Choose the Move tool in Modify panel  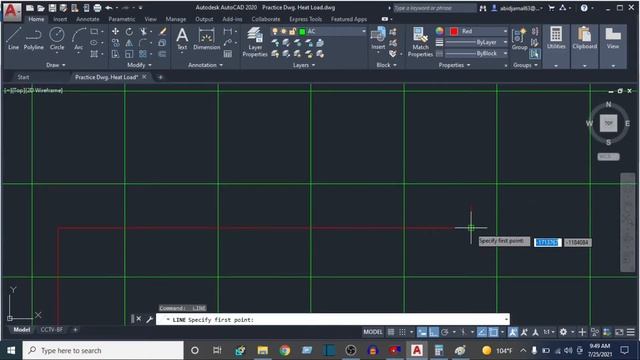coord(116,31)
